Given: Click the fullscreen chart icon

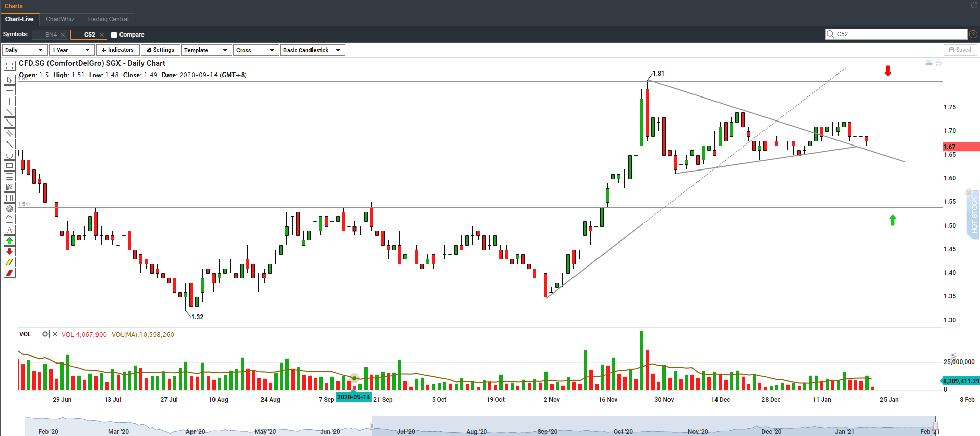Looking at the screenshot, I should tap(9, 66).
